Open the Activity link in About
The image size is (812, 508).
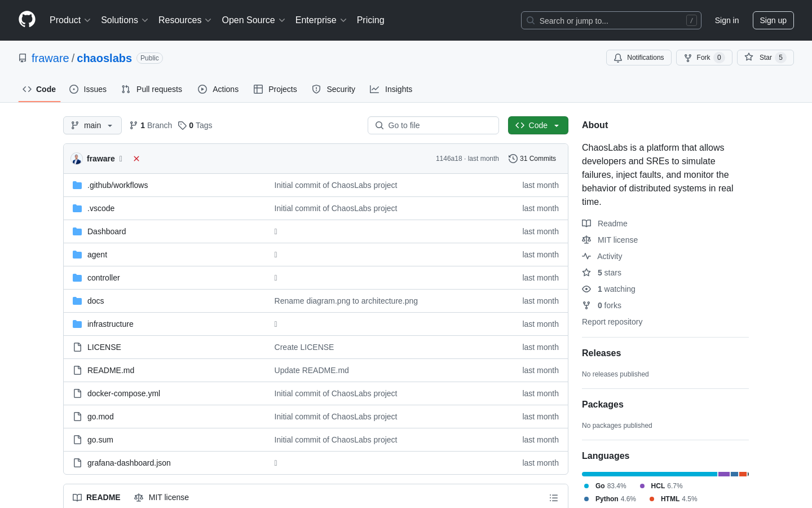(x=602, y=256)
